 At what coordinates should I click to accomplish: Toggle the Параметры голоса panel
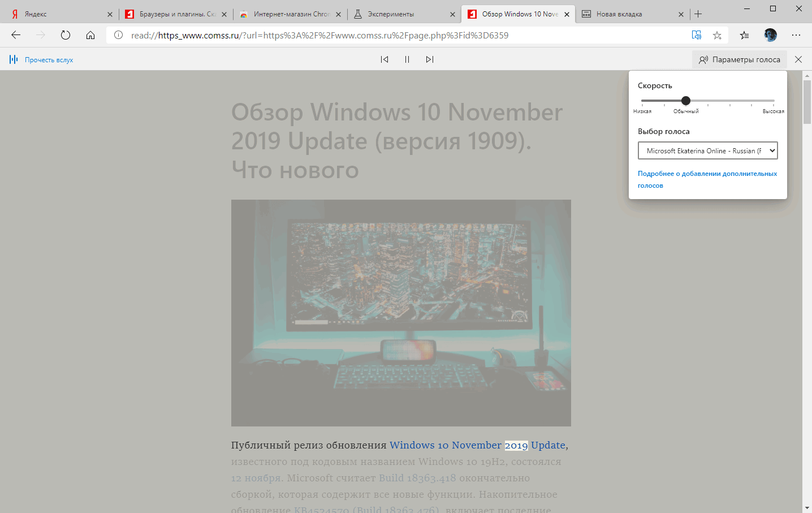(740, 59)
